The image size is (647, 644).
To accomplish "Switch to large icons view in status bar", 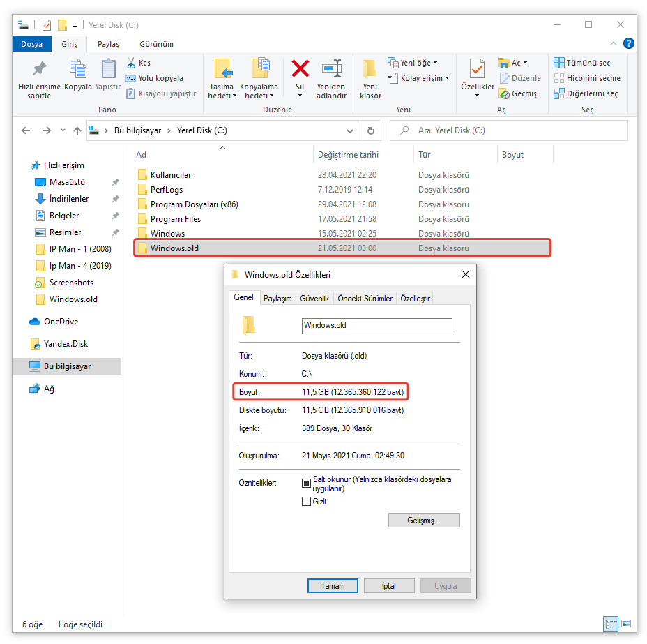I will tap(627, 624).
